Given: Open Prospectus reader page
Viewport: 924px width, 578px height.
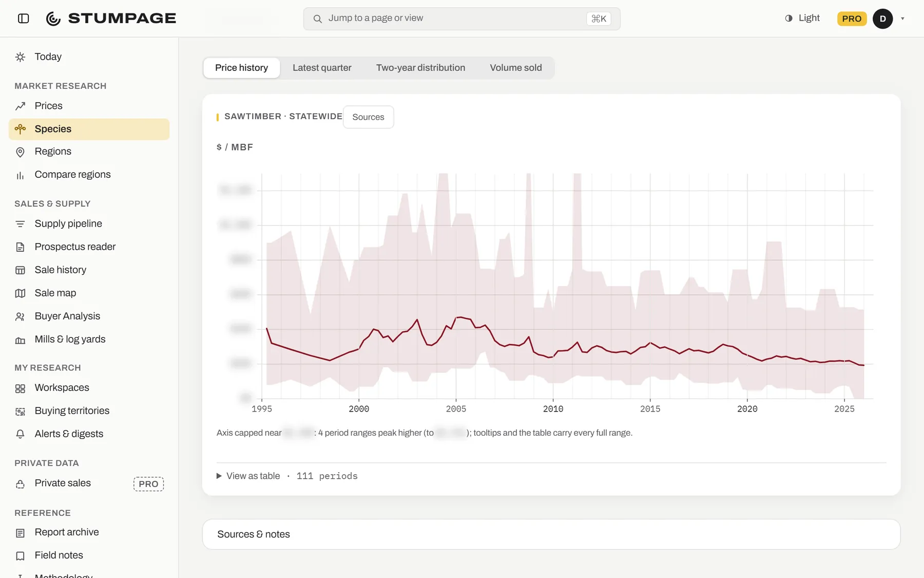Looking at the screenshot, I should (x=75, y=247).
